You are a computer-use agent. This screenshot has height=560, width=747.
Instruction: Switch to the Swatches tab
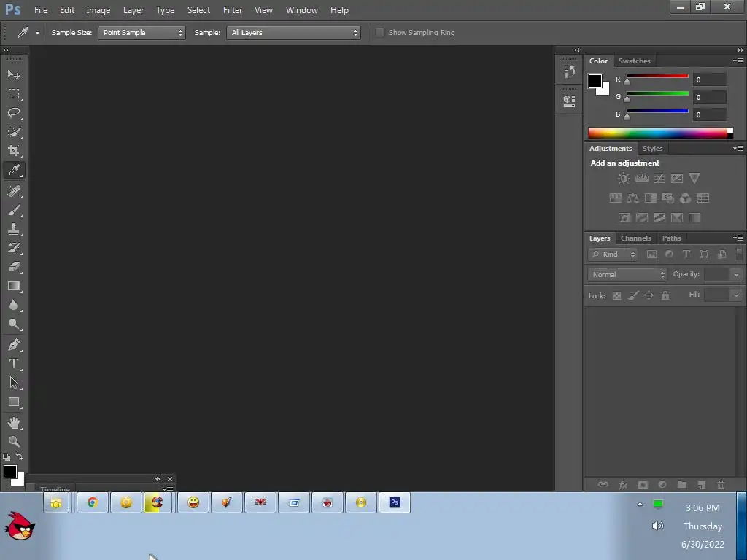tap(634, 61)
